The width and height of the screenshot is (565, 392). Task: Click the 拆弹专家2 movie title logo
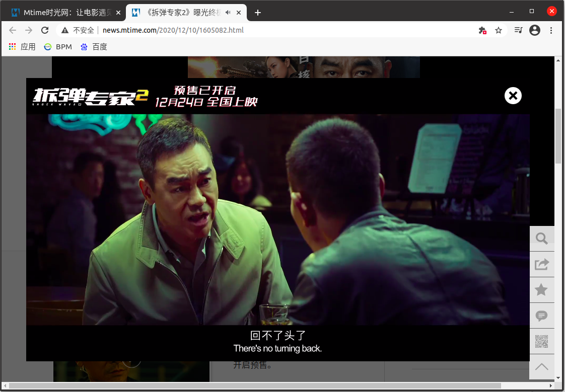pyautogui.click(x=91, y=97)
